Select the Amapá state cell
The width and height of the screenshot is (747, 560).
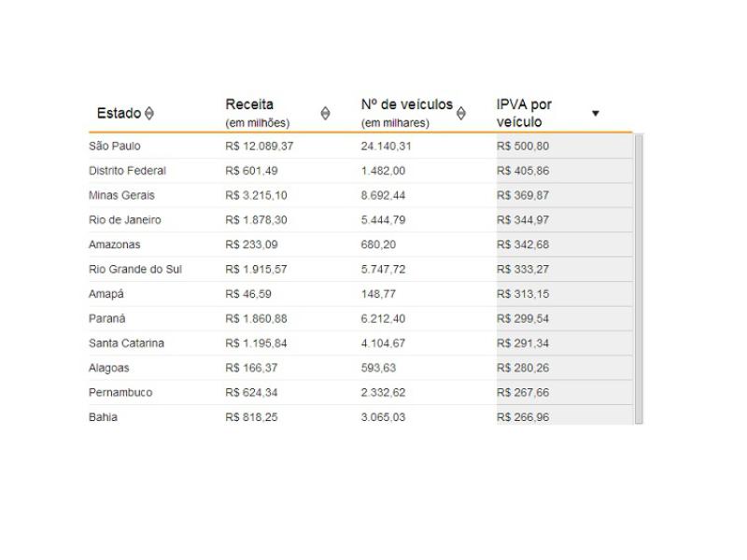click(x=106, y=294)
